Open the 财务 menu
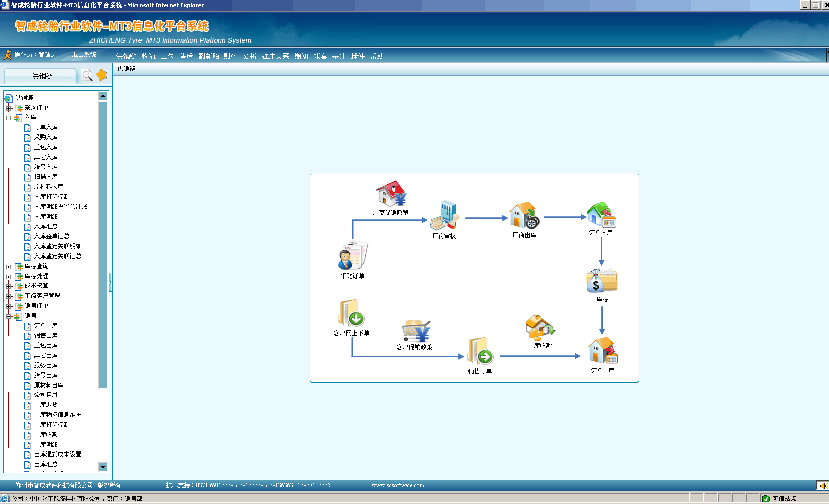829x504 pixels. point(230,56)
